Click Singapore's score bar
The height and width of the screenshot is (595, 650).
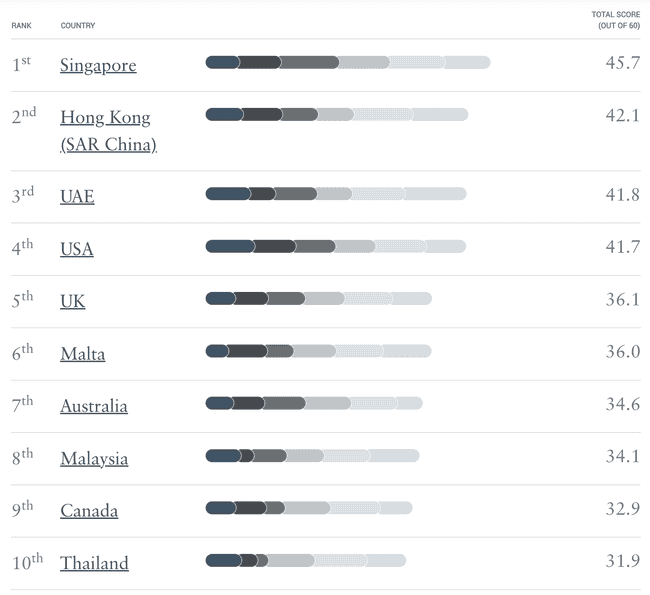(348, 63)
